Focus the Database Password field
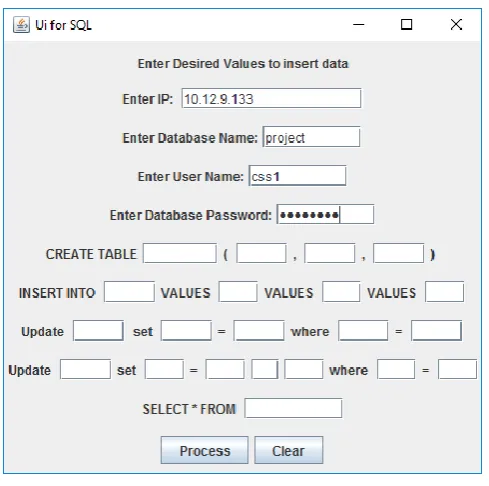489x486 pixels. (x=325, y=214)
